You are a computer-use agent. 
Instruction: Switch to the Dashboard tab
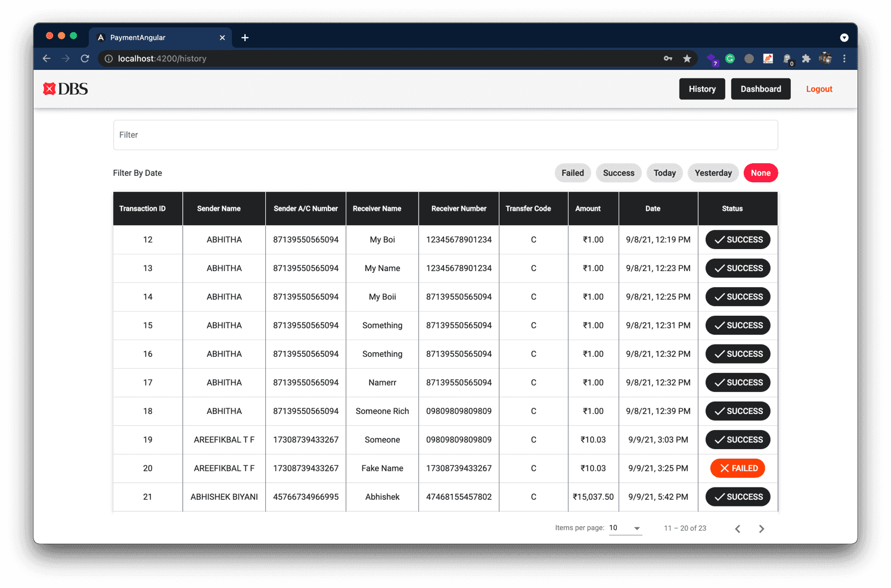pyautogui.click(x=760, y=89)
